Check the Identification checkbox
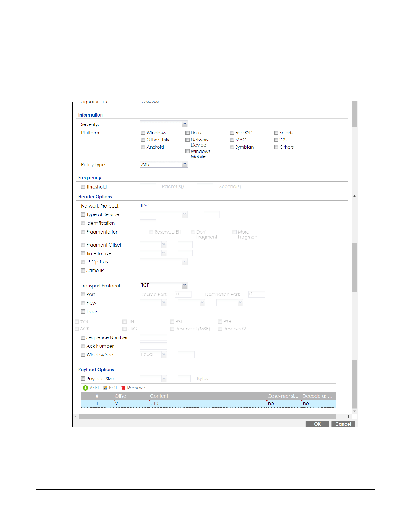Image resolution: width=411 pixels, height=532 pixels. (83, 223)
